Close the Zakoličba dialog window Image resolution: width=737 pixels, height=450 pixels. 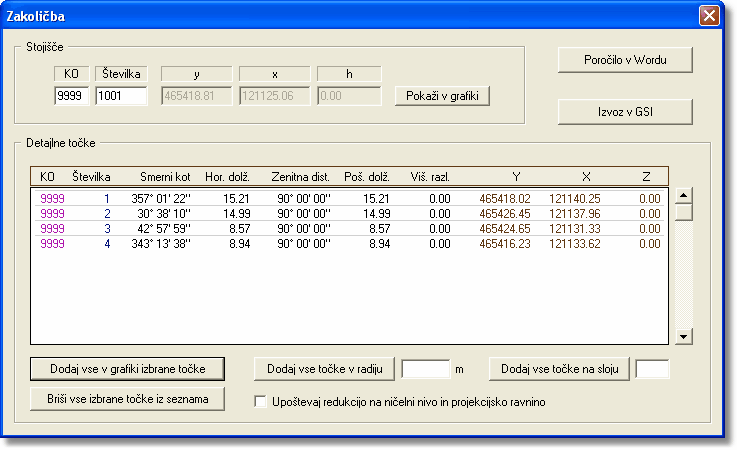coord(708,15)
